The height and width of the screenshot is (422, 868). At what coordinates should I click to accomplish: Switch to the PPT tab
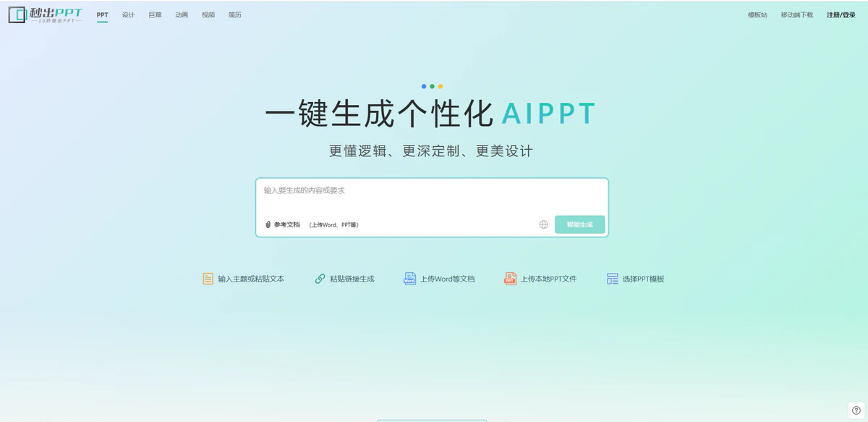pos(102,14)
